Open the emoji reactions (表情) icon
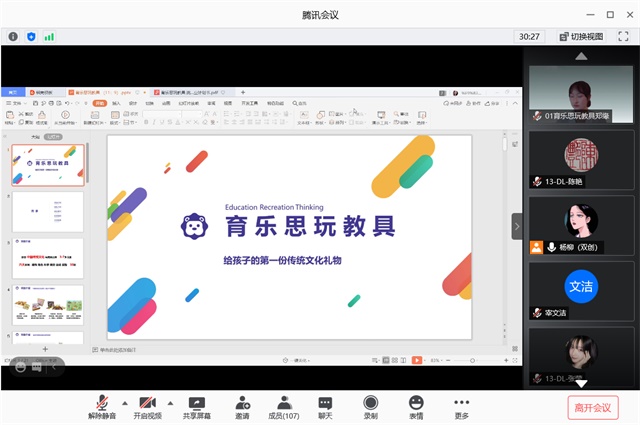 pos(415,405)
